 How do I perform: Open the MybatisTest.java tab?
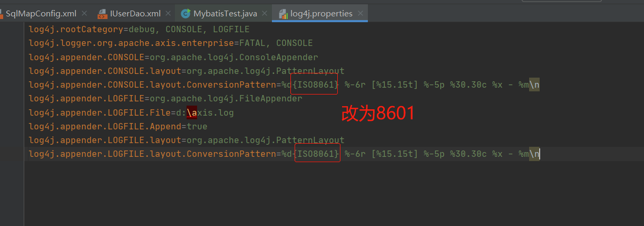(x=225, y=13)
